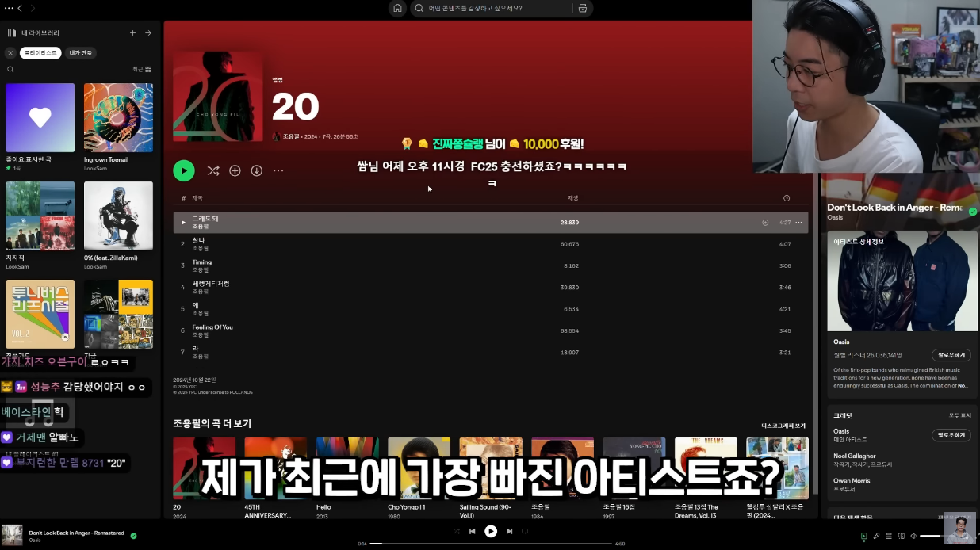Click the 디스코그래피 보기 link
Screen dimensions: 980x550
(x=783, y=426)
